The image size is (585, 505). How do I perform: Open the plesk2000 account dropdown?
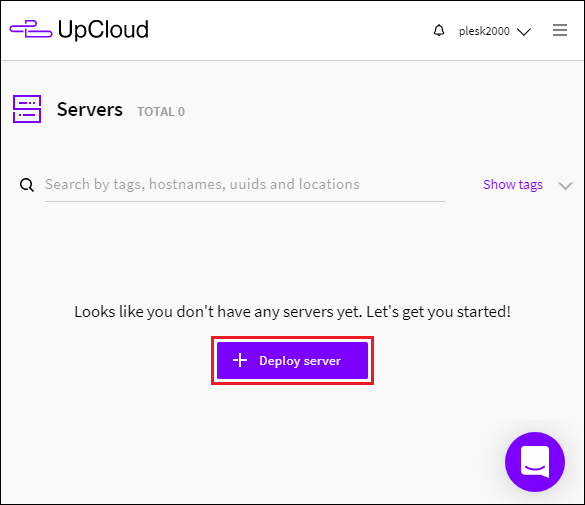495,31
